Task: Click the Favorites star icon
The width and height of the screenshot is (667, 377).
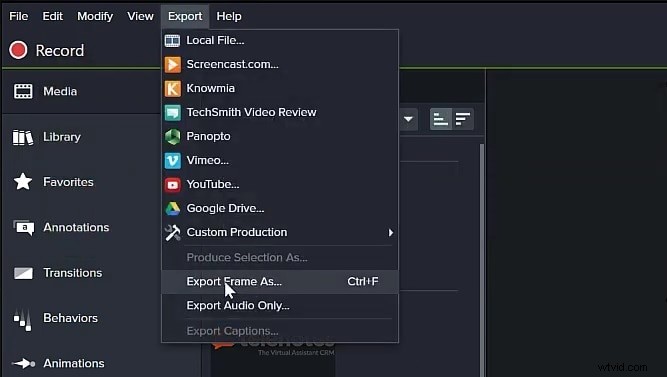Action: point(23,182)
